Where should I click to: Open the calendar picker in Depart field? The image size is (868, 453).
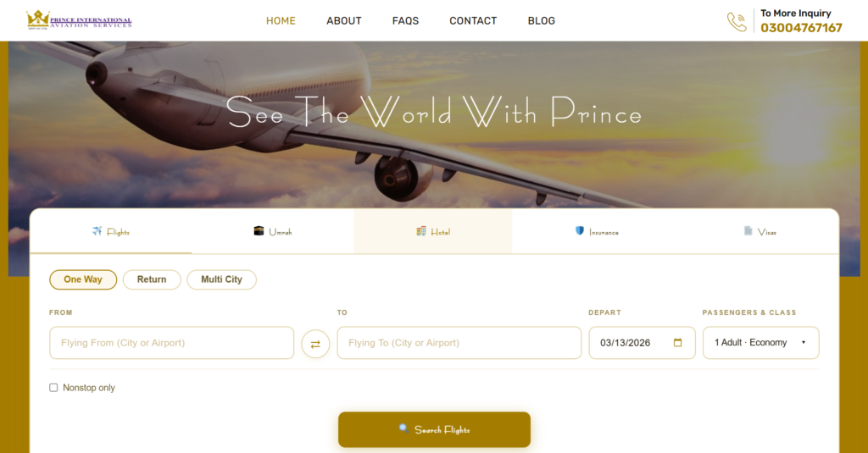pos(677,342)
